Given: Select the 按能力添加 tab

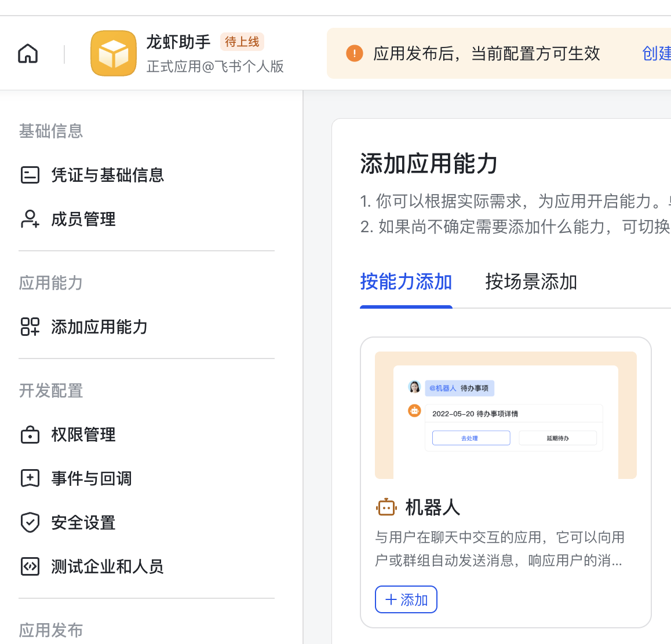Looking at the screenshot, I should pos(406,282).
